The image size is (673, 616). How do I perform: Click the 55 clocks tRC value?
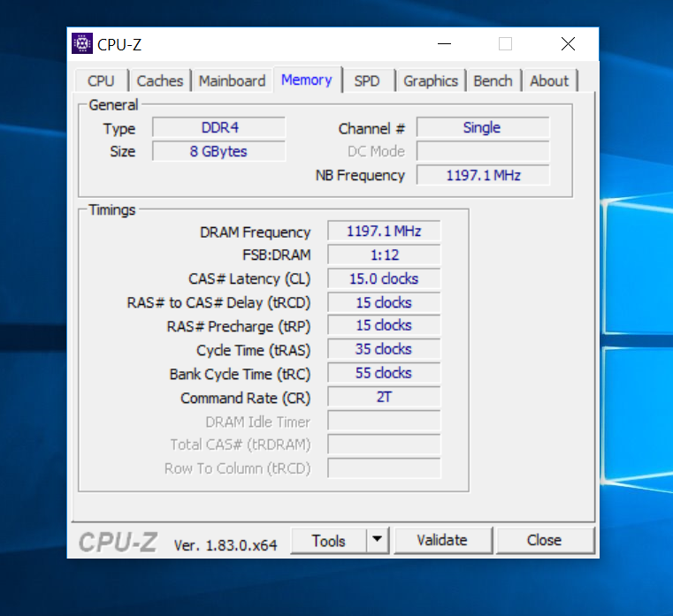[x=384, y=373]
